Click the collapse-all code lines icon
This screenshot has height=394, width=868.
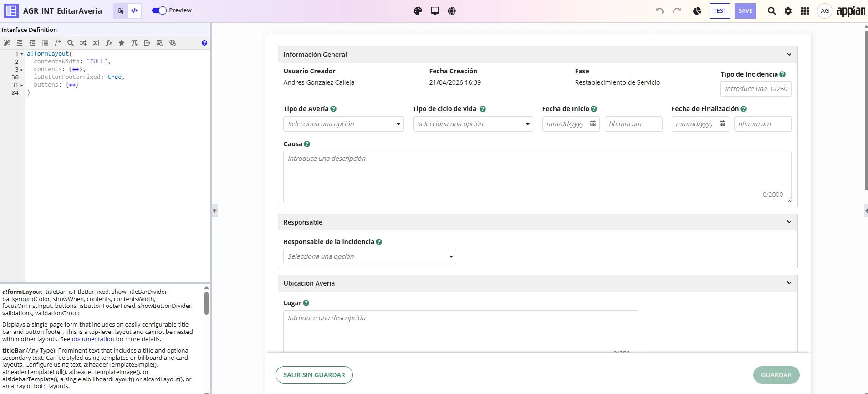pos(45,43)
